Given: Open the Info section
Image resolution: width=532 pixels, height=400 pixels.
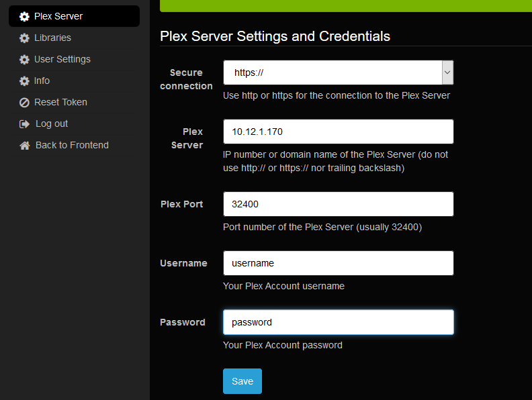Looking at the screenshot, I should (x=75, y=81).
